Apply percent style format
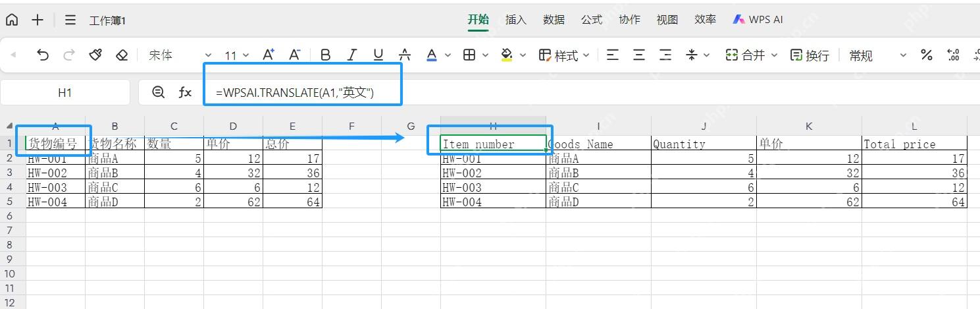The height and width of the screenshot is (309, 980). [x=927, y=55]
